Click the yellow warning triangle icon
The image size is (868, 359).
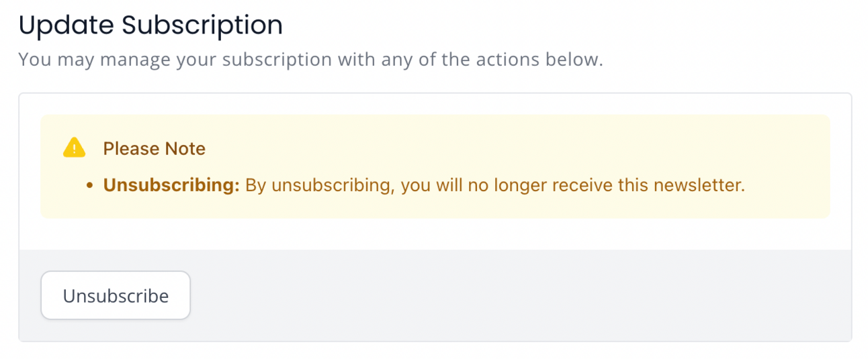pos(74,148)
